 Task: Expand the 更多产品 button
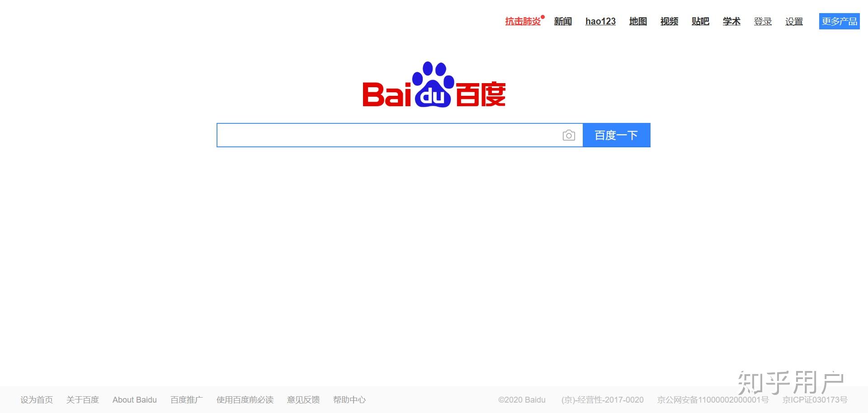pos(840,21)
